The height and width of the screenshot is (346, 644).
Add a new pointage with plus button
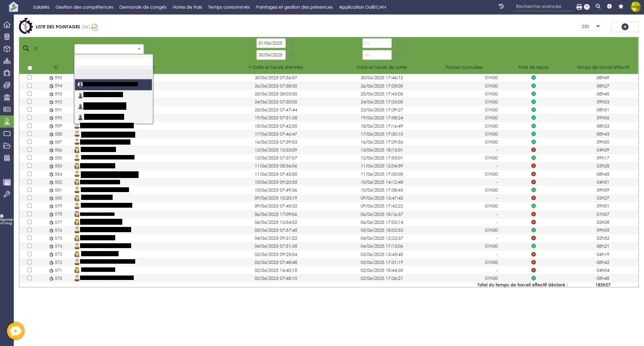coord(625,27)
